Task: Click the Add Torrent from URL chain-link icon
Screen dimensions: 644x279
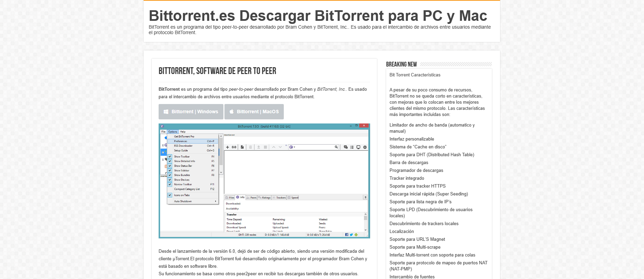Action: click(234, 147)
